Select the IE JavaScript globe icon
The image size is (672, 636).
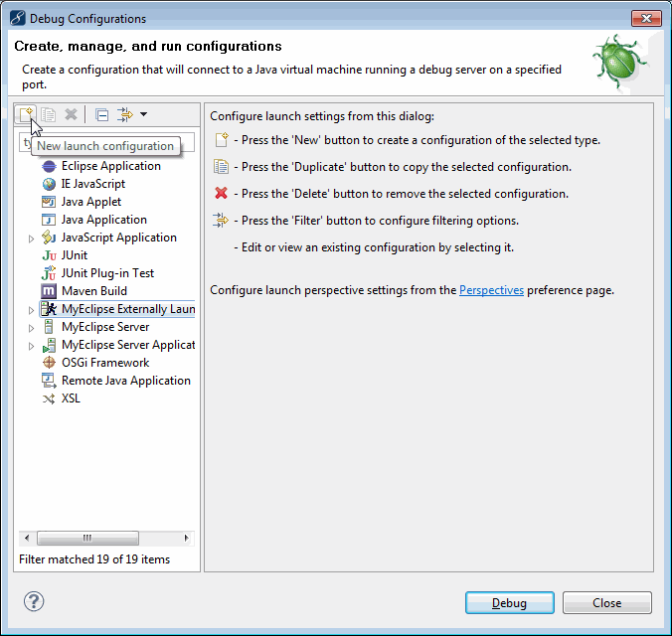[49, 184]
